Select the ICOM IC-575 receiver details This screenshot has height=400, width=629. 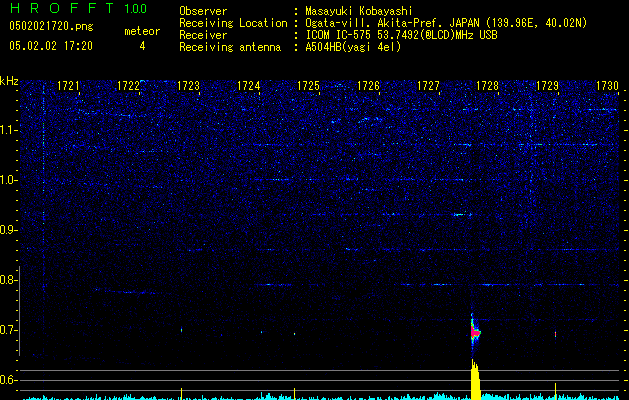(x=401, y=35)
